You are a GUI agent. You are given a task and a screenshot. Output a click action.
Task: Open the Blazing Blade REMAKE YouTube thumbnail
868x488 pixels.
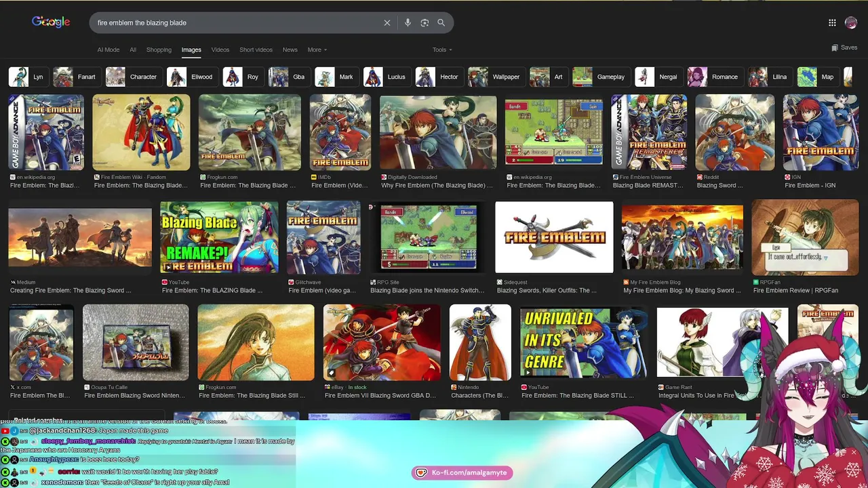[x=219, y=237]
